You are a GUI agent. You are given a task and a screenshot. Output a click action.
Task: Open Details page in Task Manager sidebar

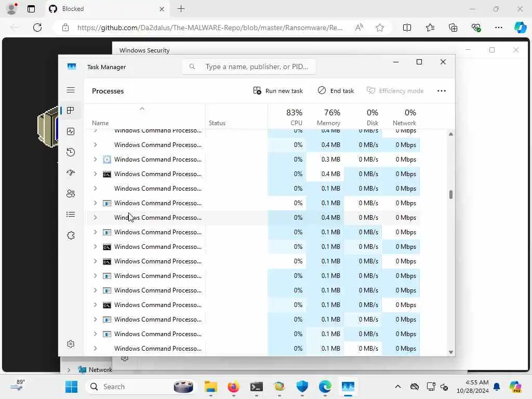(x=71, y=215)
